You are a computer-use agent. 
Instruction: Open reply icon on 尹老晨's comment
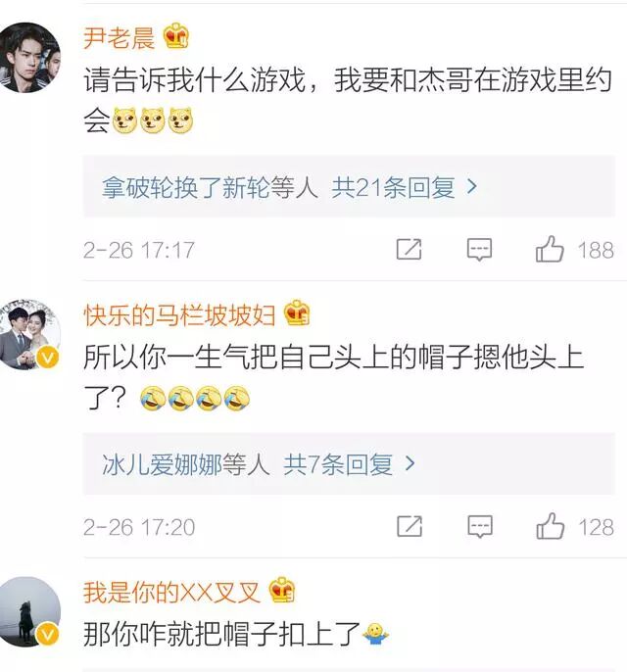pos(479,250)
